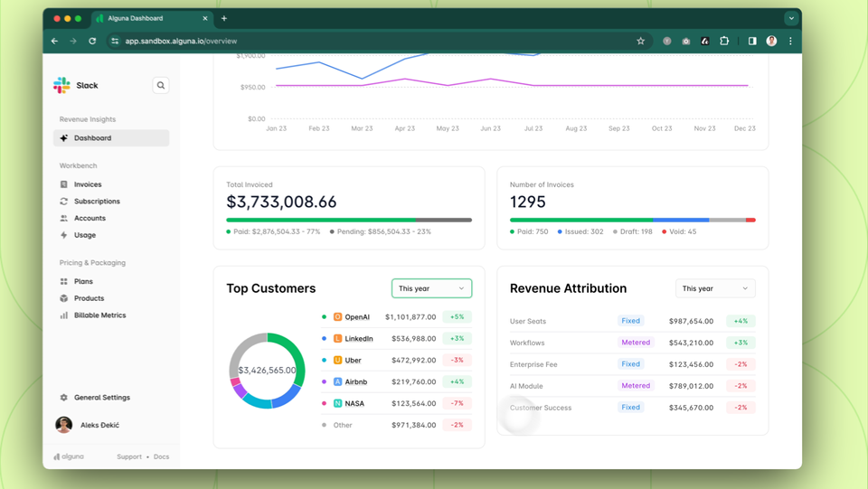Bookmark this page with star icon
Screen dimensions: 868x489
tap(640, 41)
